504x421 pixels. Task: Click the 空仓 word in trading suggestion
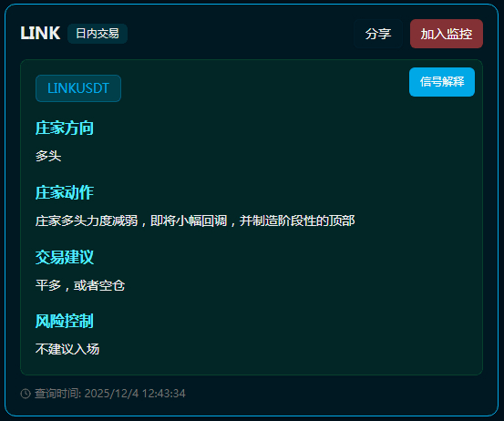click(112, 285)
